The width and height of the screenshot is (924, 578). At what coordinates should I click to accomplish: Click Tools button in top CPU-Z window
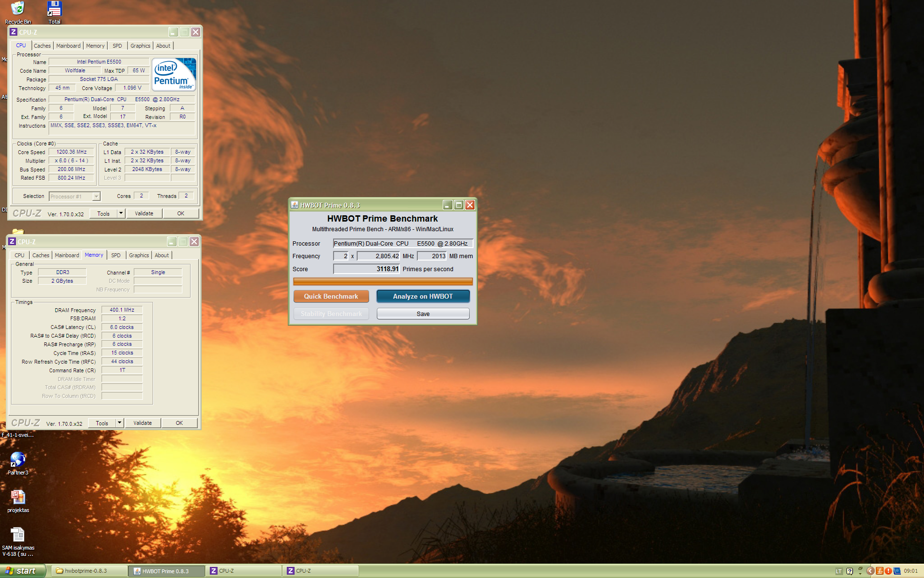pyautogui.click(x=103, y=213)
